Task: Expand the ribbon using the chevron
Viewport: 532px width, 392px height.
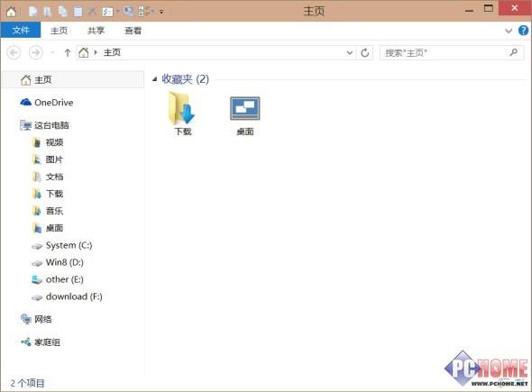Action: (x=509, y=31)
